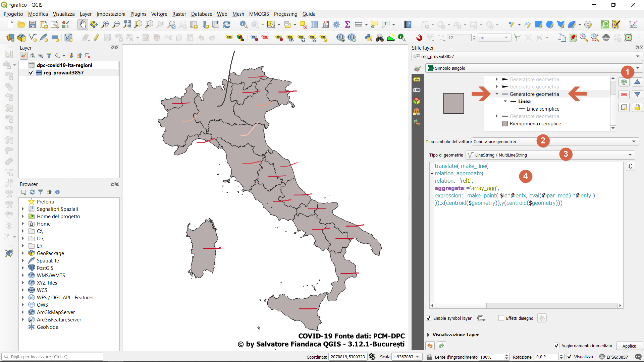Click the gray symbol preview swatch
644x362 pixels.
[453, 103]
